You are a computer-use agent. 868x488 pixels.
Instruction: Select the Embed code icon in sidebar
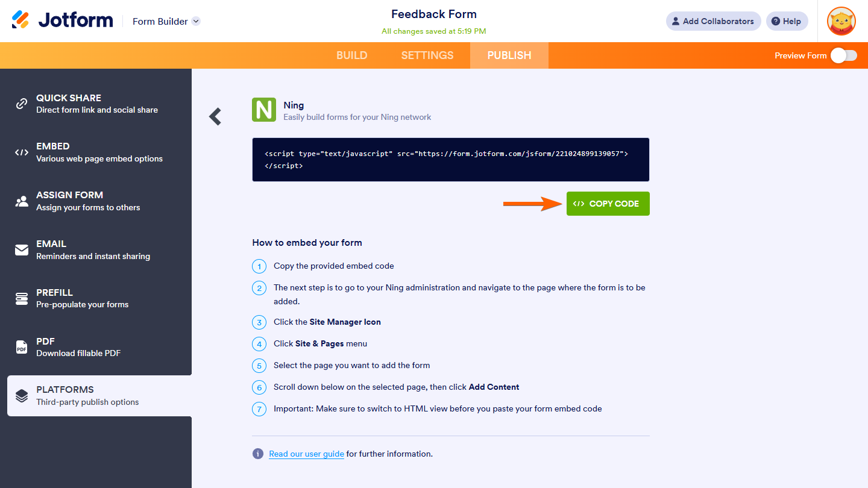pos(22,152)
